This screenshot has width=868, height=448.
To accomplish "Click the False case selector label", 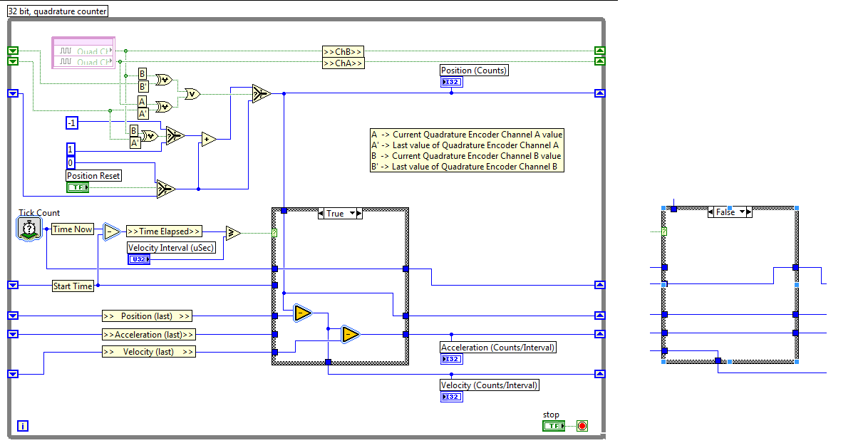I will tap(725, 212).
